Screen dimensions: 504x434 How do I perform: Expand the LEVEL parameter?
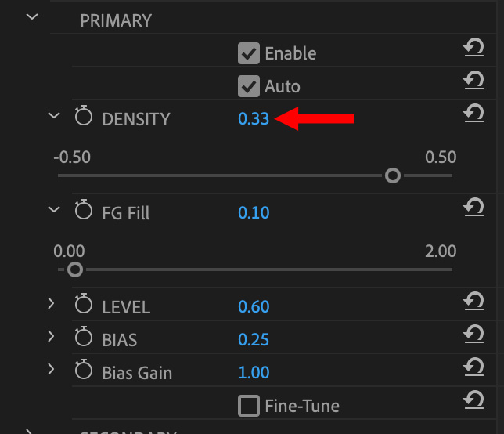[x=52, y=304]
